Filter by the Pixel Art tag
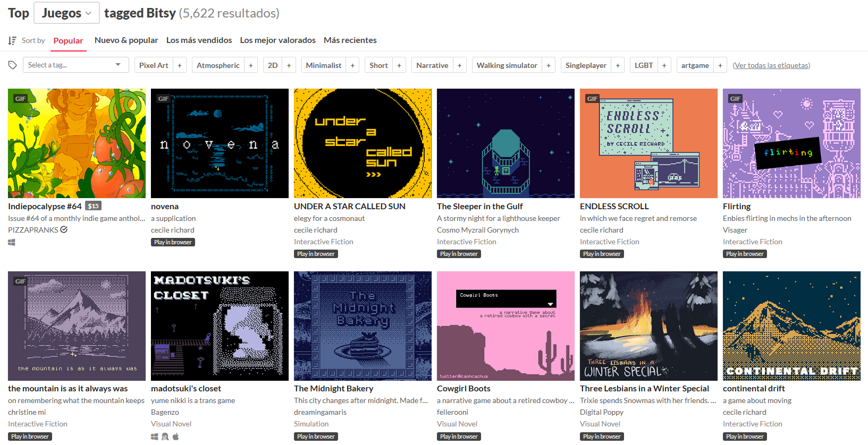This screenshot has width=868, height=445. pyautogui.click(x=154, y=65)
